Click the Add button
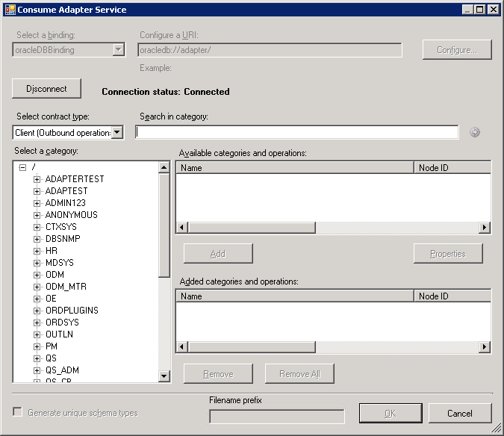This screenshot has height=436, width=504. tap(218, 254)
